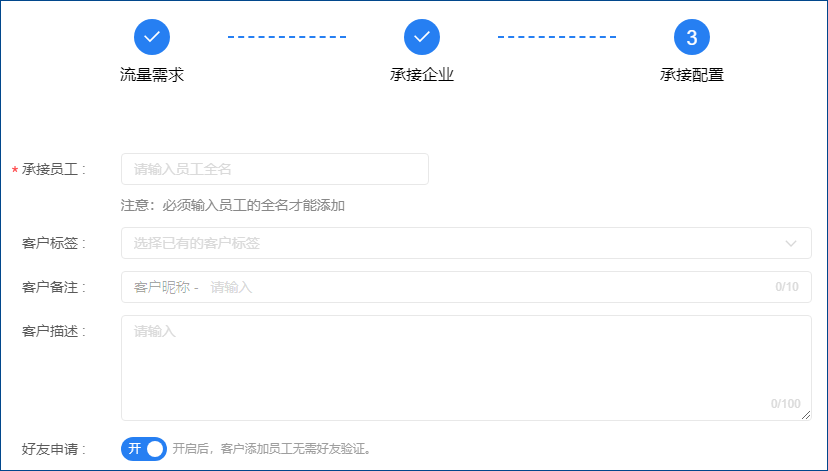
Task: Click the 客户备注 field label
Action: [x=54, y=287]
